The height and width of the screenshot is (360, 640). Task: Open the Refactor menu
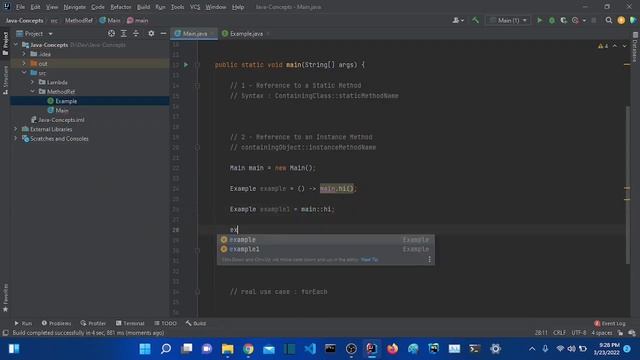tap(120, 7)
